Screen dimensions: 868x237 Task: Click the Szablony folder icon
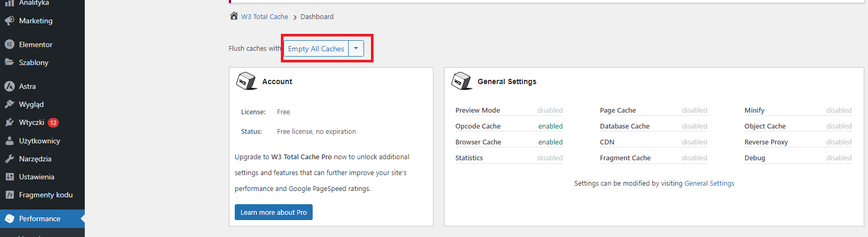point(10,62)
